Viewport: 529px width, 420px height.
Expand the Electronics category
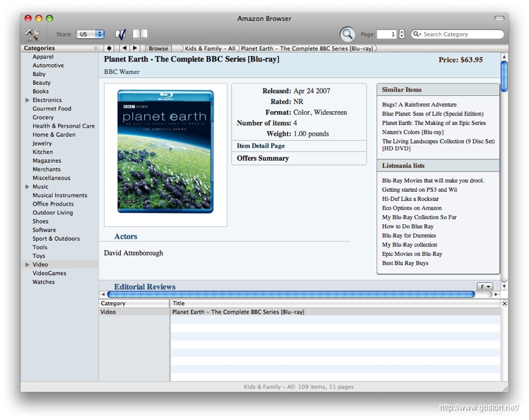pyautogui.click(x=27, y=101)
